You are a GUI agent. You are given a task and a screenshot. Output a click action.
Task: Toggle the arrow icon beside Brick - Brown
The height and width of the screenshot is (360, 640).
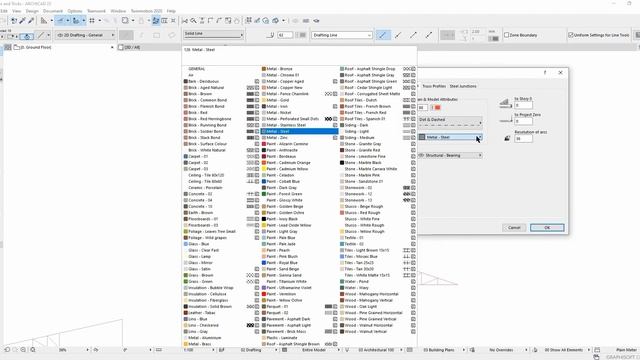click(x=257, y=94)
